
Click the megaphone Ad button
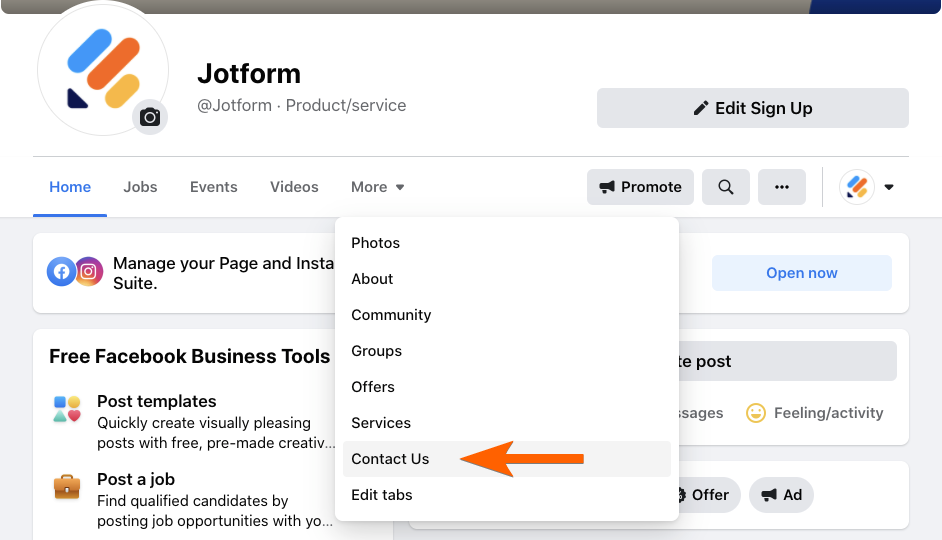(782, 495)
